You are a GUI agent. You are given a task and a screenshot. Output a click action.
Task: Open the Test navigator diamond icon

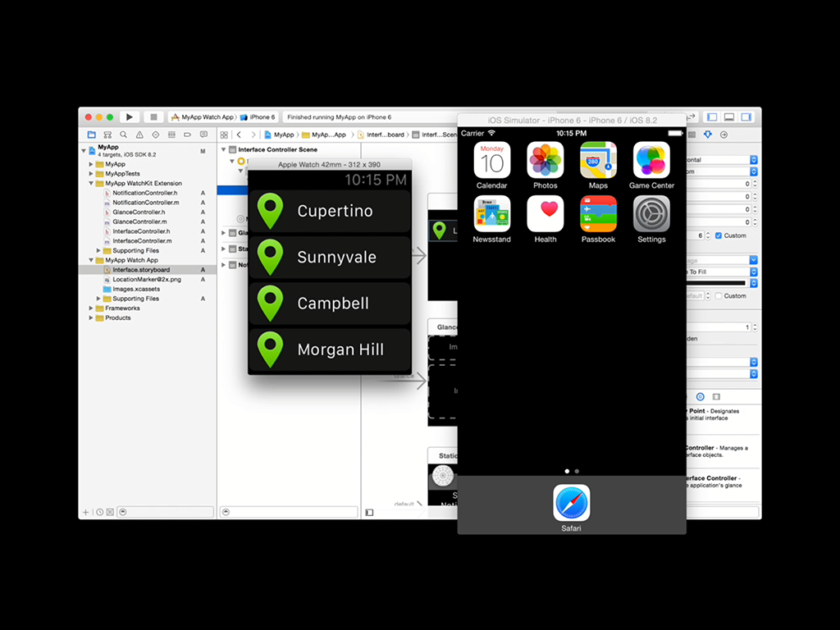tap(155, 135)
